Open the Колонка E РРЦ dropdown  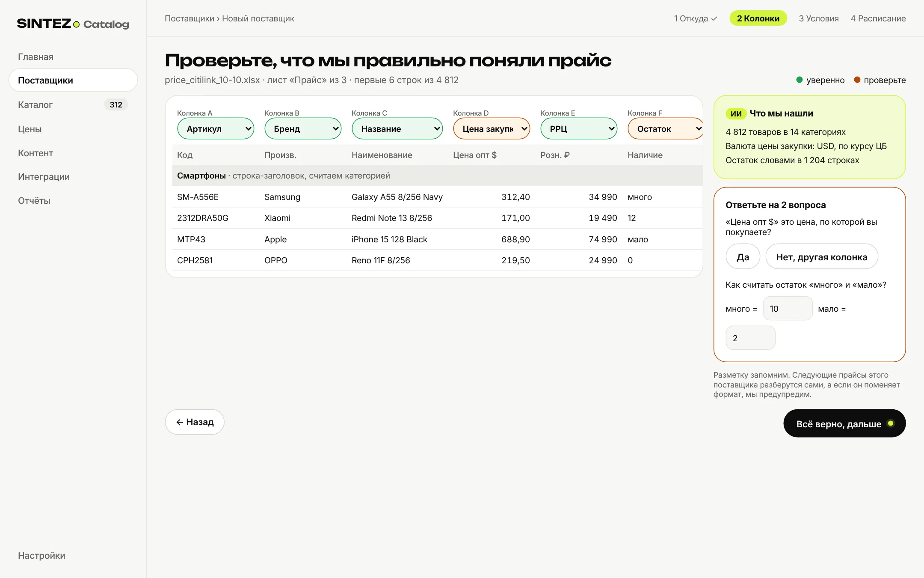click(579, 128)
